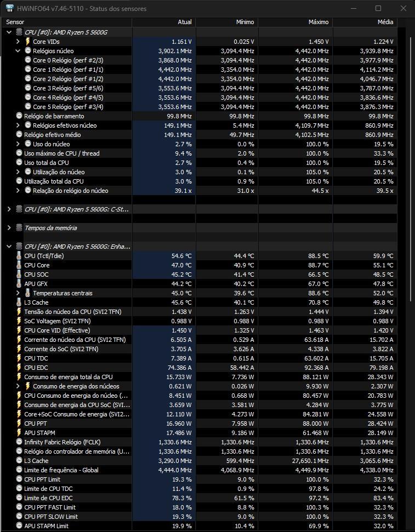Click thermometer icon of L3 Cache temperature
This screenshot has height=532, width=415.
point(19,302)
